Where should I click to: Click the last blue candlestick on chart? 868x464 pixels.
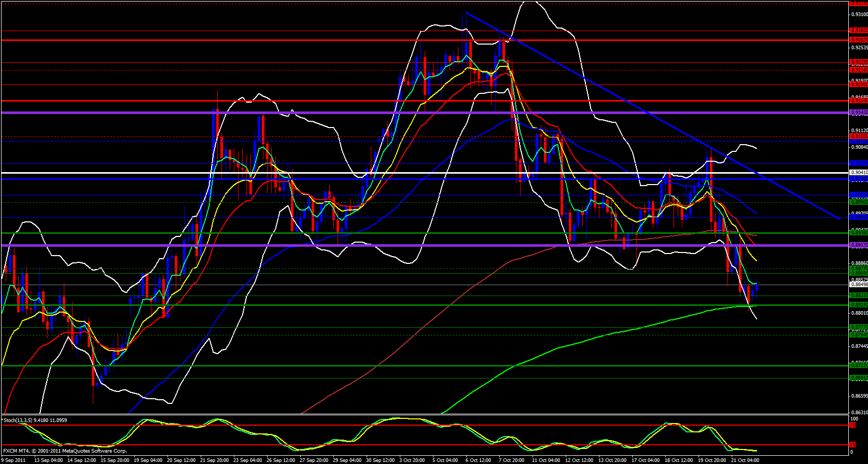click(x=757, y=288)
